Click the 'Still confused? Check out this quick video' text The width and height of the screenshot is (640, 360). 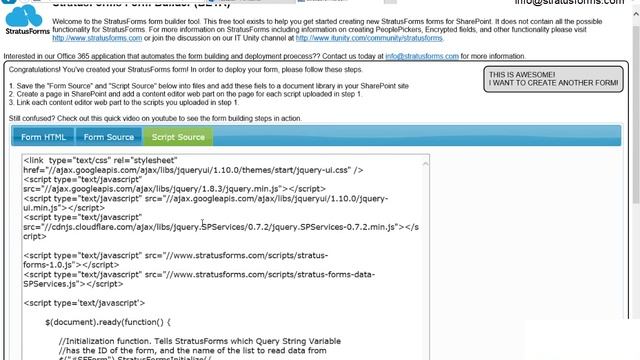pos(155,118)
